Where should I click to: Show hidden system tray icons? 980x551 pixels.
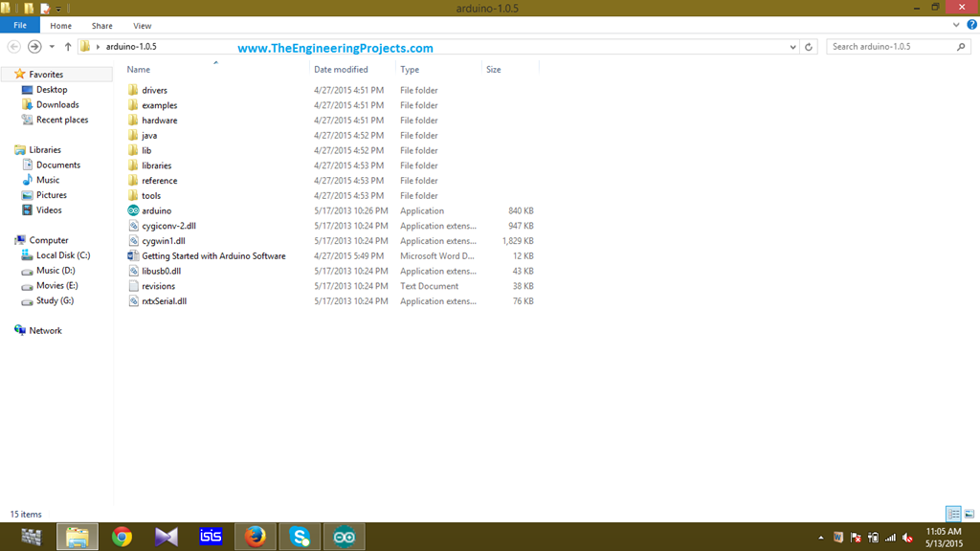point(820,538)
